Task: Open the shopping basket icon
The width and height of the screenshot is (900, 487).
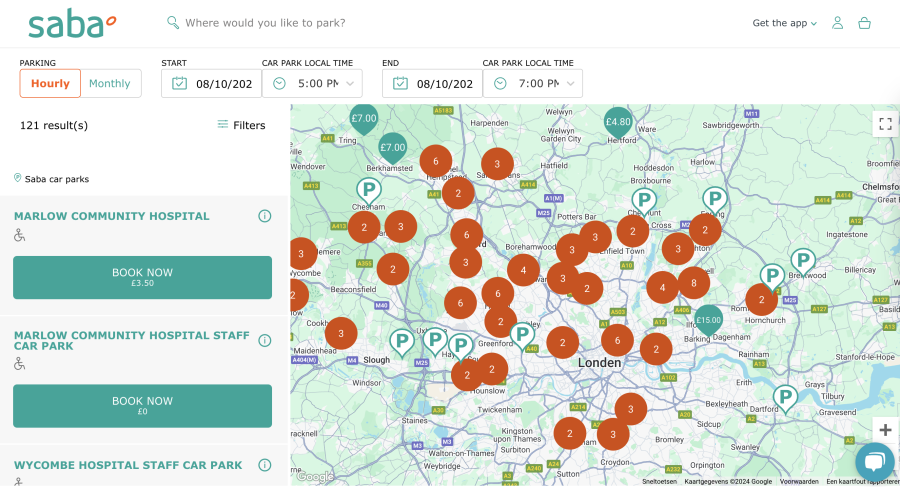Action: (864, 23)
